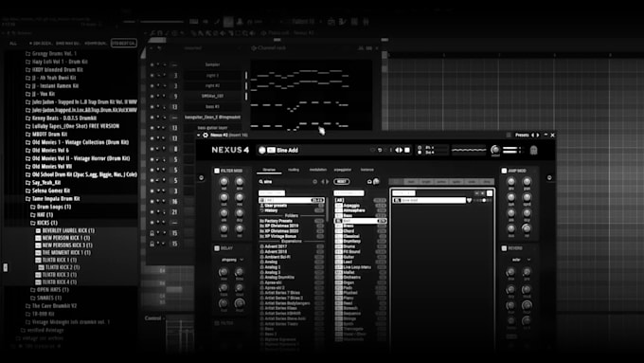Screen dimensions: 644x363
Task: Open the Selena Gomez Kit folder
Action: click(x=47, y=191)
